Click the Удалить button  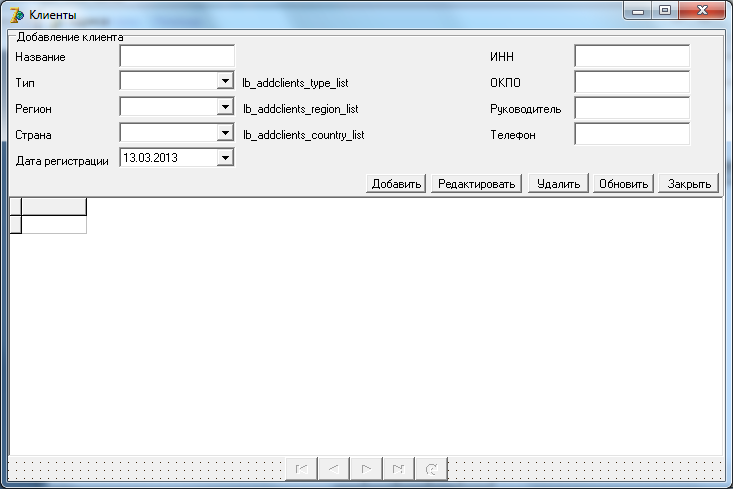558,184
